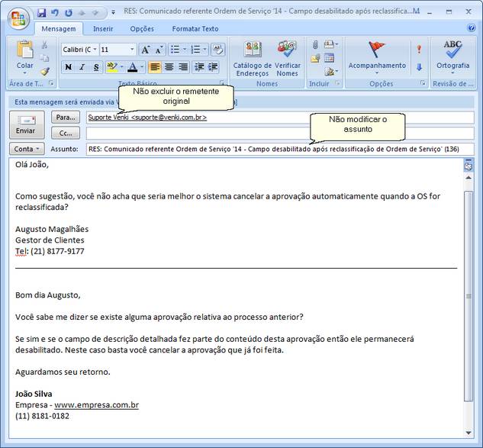The height and width of the screenshot is (448, 483).
Task: Align text to the right
Action: [x=183, y=67]
